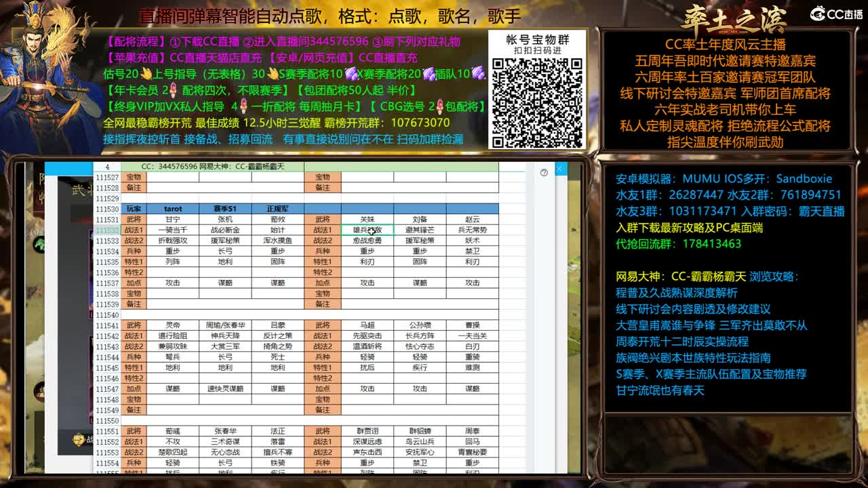This screenshot has width=868, height=488.
Task: Select the cell containing '周泰'
Action: tap(472, 431)
